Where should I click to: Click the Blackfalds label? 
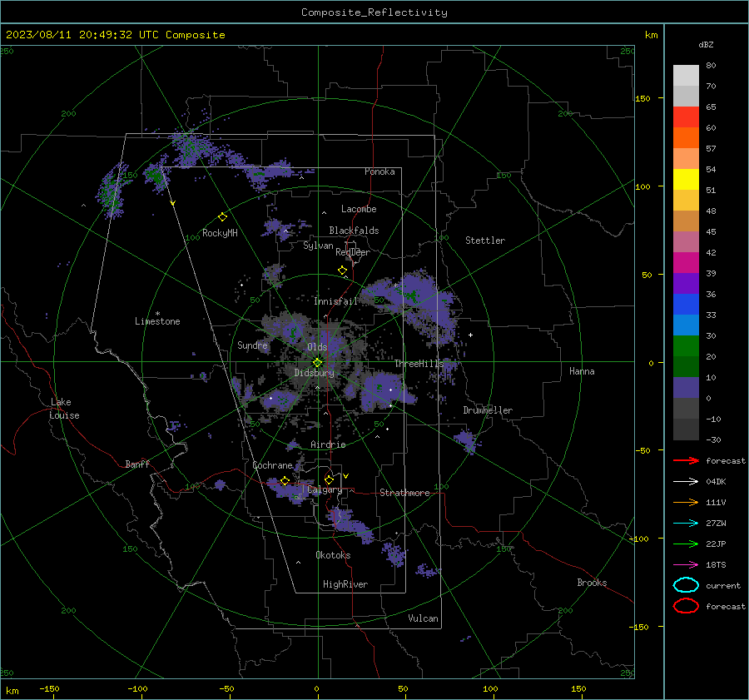354,231
